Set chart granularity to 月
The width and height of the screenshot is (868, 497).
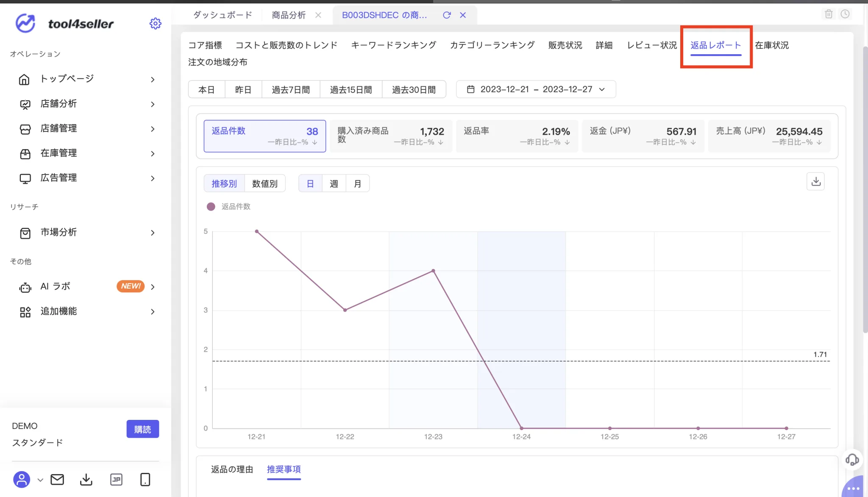tap(358, 183)
